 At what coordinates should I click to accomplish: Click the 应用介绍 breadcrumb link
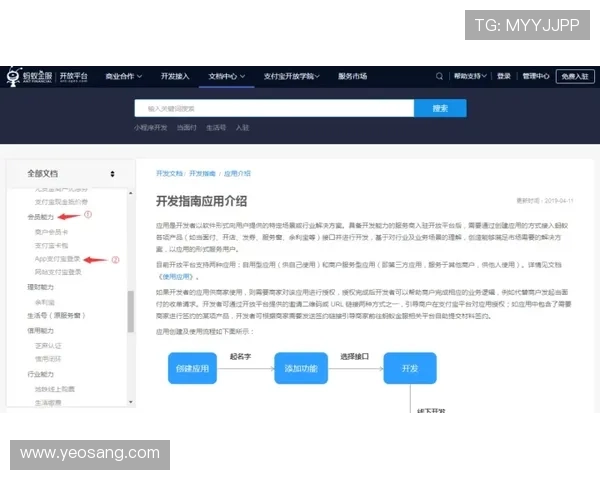tap(237, 173)
